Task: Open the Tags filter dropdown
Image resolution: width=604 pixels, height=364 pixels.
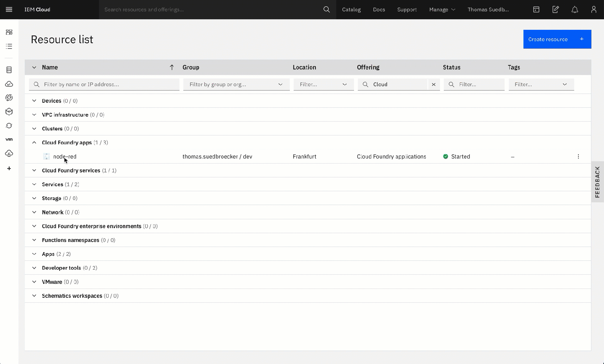Action: [541, 84]
